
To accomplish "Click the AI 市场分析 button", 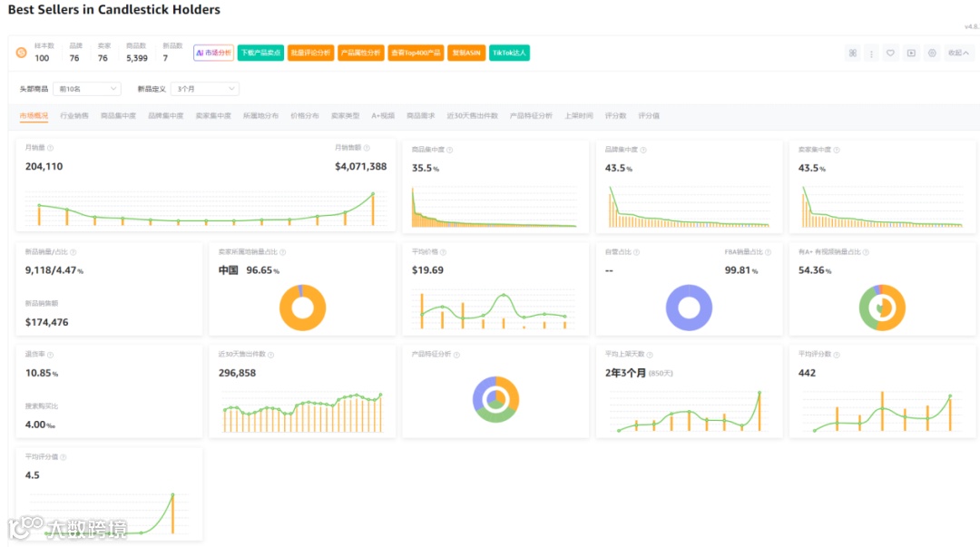I will click(x=213, y=54).
